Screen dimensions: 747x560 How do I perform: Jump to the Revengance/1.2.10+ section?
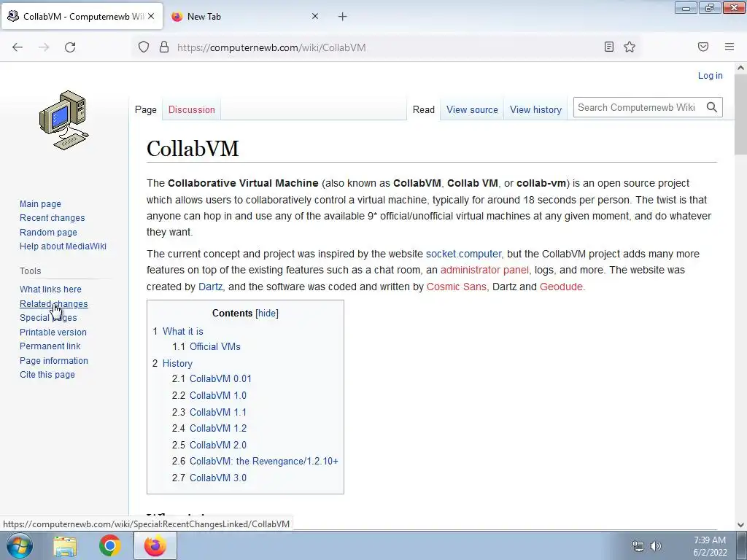[x=264, y=461]
